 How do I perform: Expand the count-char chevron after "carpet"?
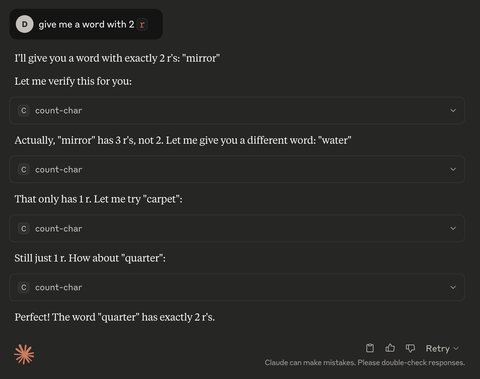[x=453, y=228]
